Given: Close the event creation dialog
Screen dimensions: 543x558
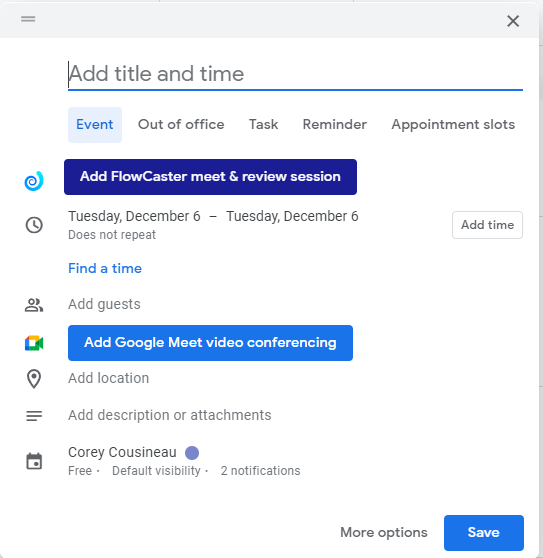Looking at the screenshot, I should [513, 21].
